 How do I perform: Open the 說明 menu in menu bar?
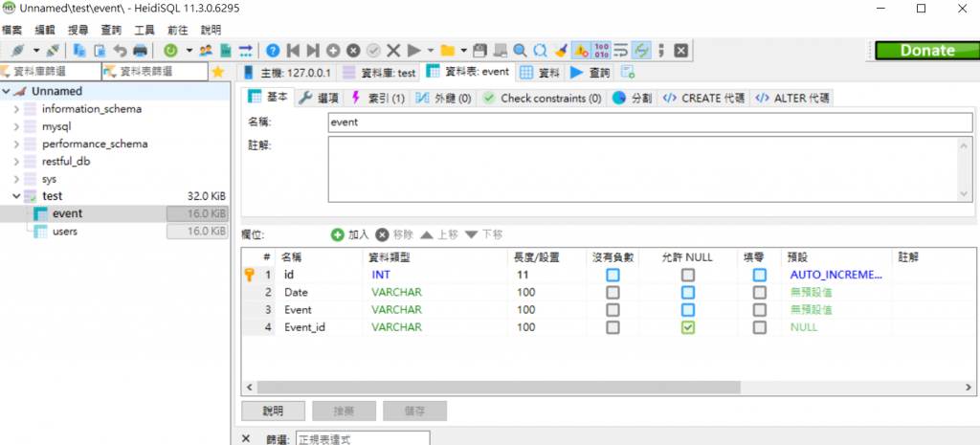pos(211,30)
